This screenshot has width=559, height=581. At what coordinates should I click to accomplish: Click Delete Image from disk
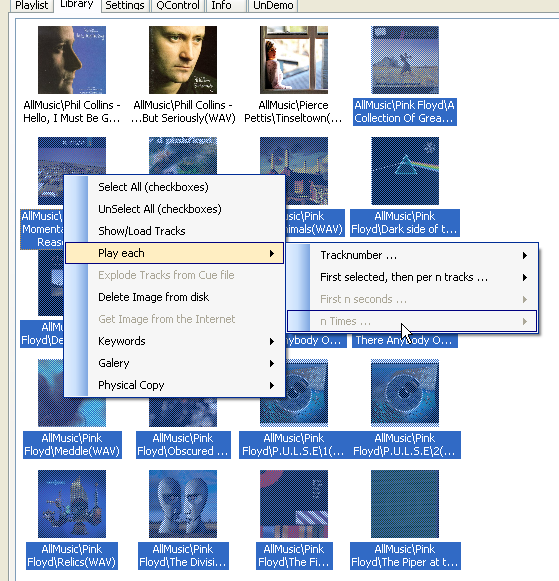(x=174, y=297)
